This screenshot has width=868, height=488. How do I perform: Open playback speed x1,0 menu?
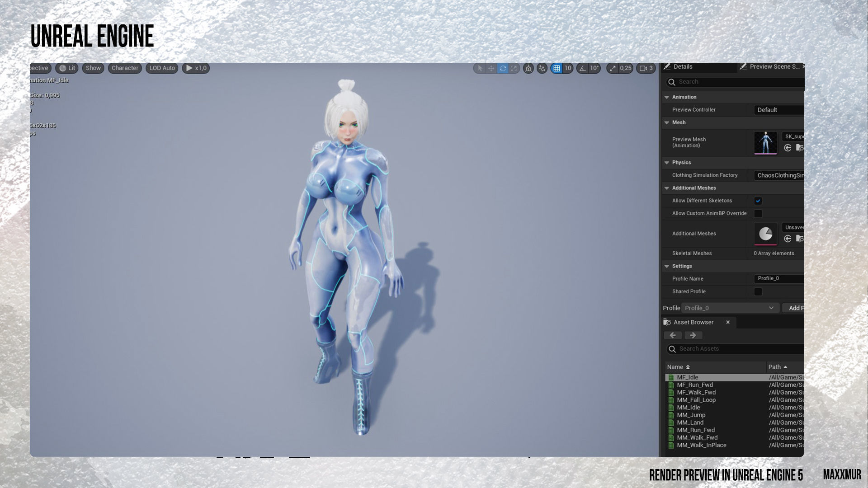(x=196, y=68)
